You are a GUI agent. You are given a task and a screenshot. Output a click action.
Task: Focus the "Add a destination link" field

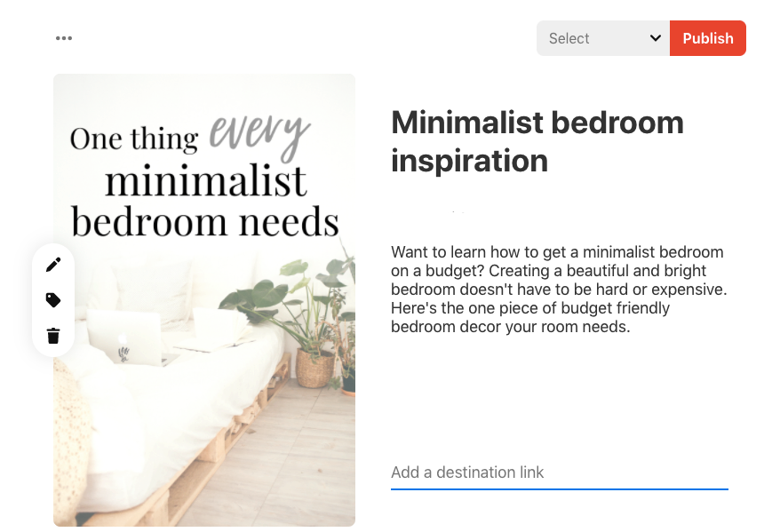(559, 472)
